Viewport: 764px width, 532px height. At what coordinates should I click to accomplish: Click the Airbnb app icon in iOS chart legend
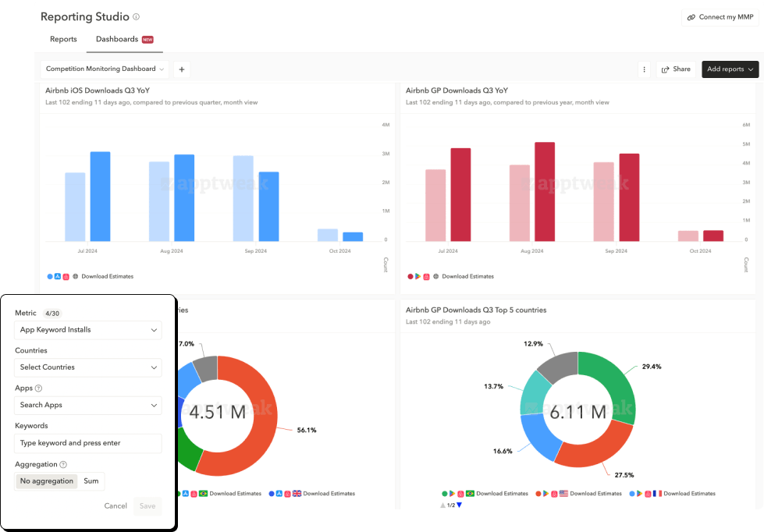pos(64,276)
